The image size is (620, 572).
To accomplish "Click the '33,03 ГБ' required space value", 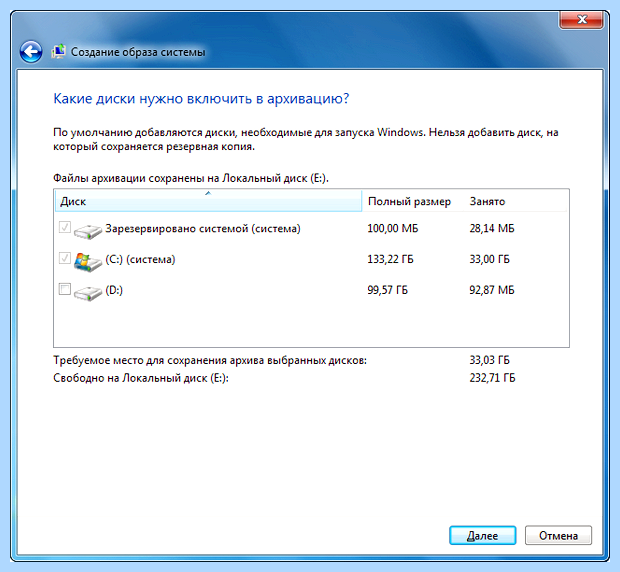I will tap(489, 360).
